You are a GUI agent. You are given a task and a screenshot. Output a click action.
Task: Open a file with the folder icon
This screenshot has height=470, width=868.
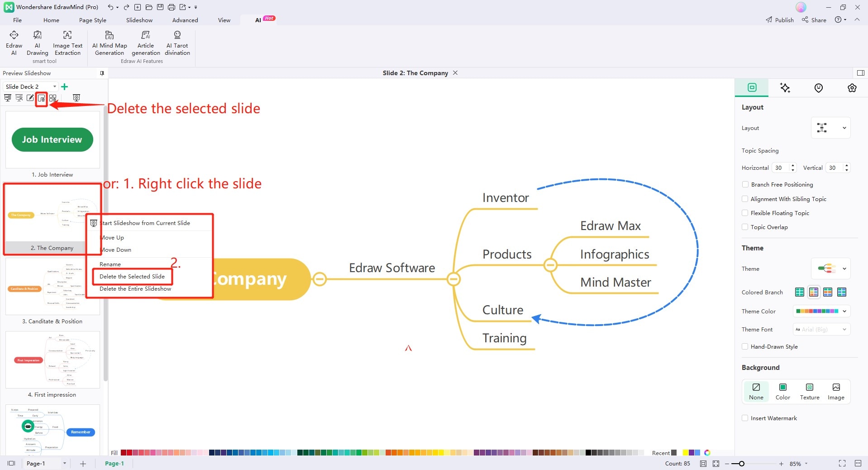pos(149,7)
